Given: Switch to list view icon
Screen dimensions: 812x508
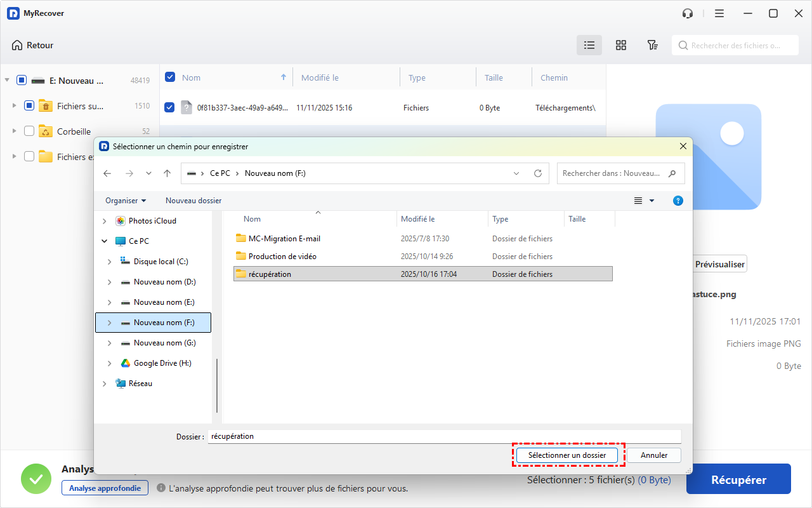Looking at the screenshot, I should point(589,45).
